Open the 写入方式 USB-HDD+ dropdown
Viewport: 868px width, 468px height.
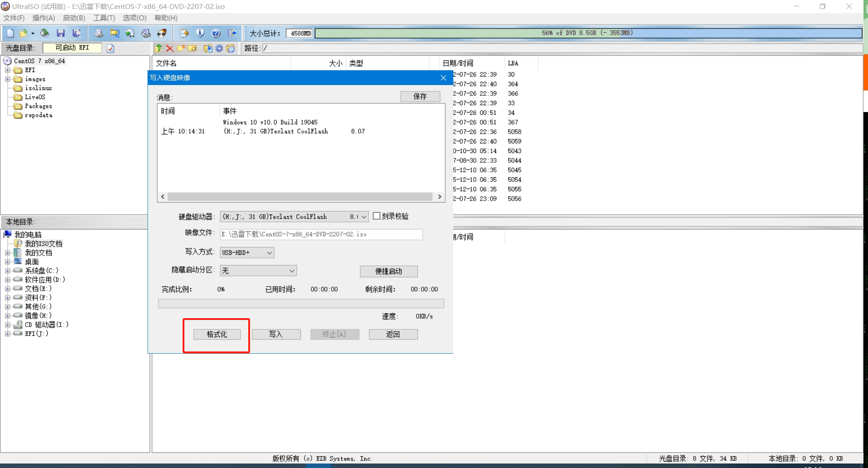(x=247, y=252)
